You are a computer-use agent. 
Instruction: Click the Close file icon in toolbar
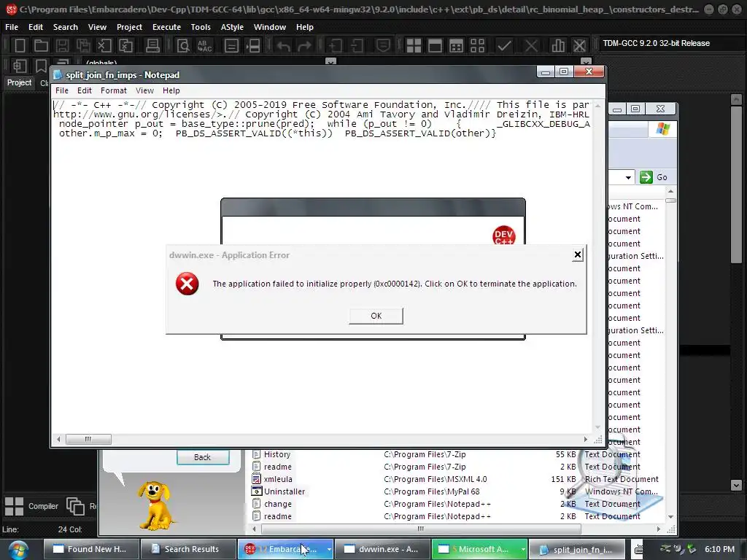[x=104, y=46]
